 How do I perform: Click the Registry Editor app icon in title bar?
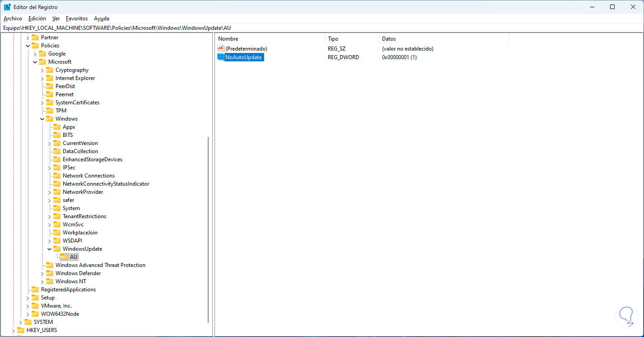tap(7, 7)
